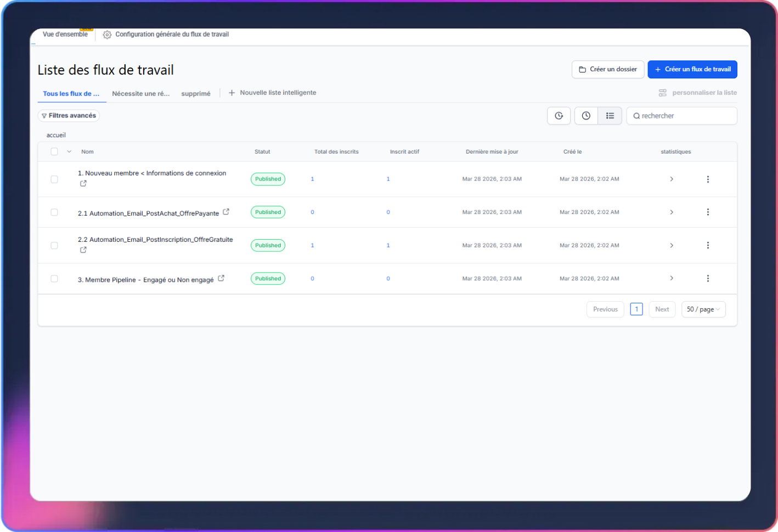Screen dimensions: 778x532
Task: Focus the rechercher search field
Action: click(x=686, y=116)
